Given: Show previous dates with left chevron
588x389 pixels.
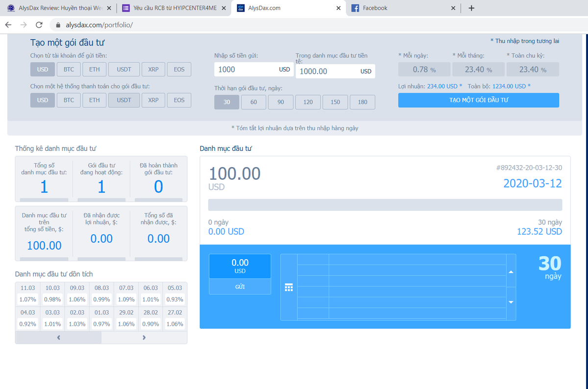Looking at the screenshot, I should [x=58, y=337].
